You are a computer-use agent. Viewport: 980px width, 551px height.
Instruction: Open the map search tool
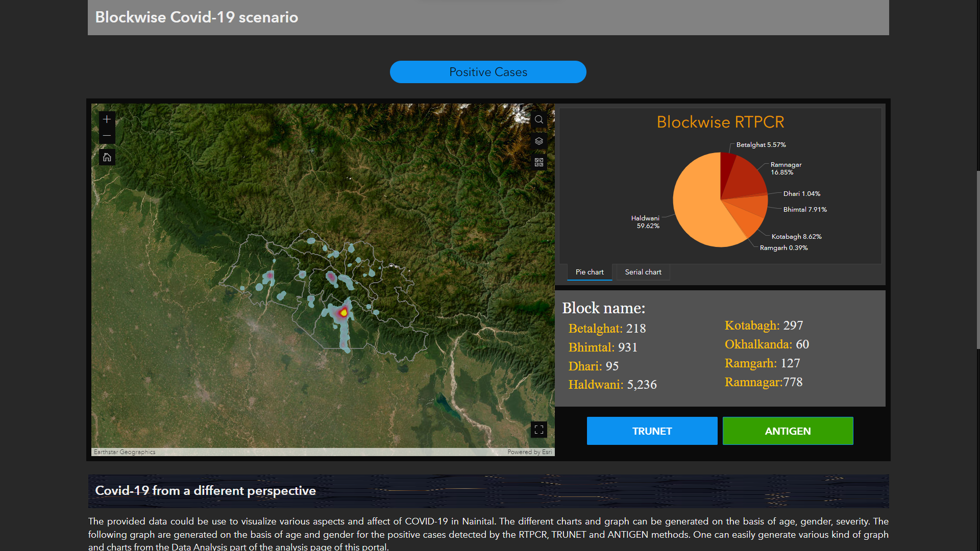coord(539,120)
